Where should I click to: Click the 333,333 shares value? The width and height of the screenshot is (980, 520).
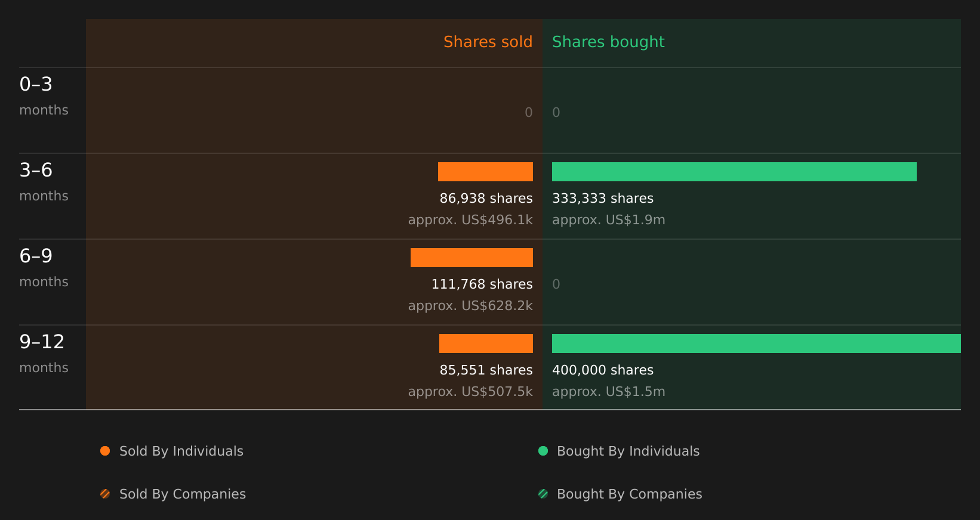pyautogui.click(x=603, y=198)
